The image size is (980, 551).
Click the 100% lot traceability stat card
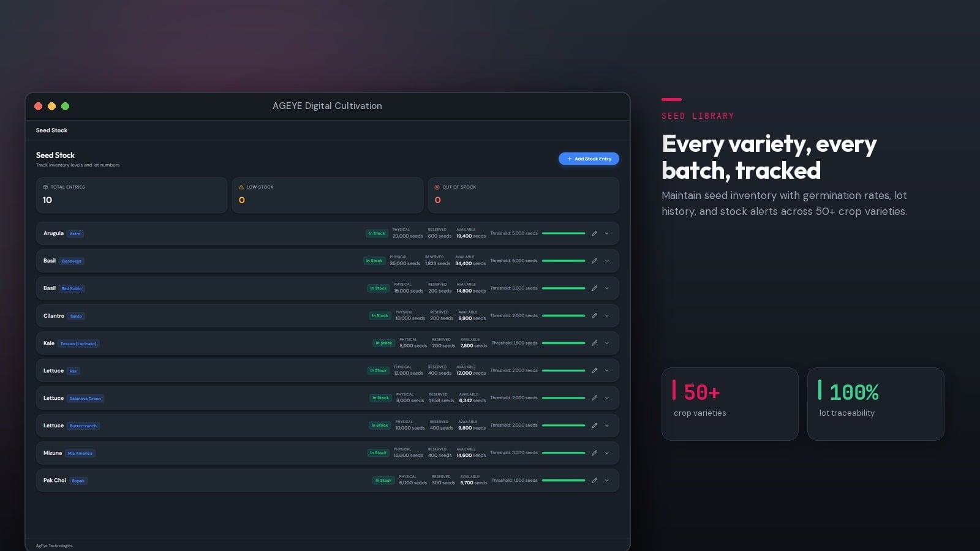[876, 404]
